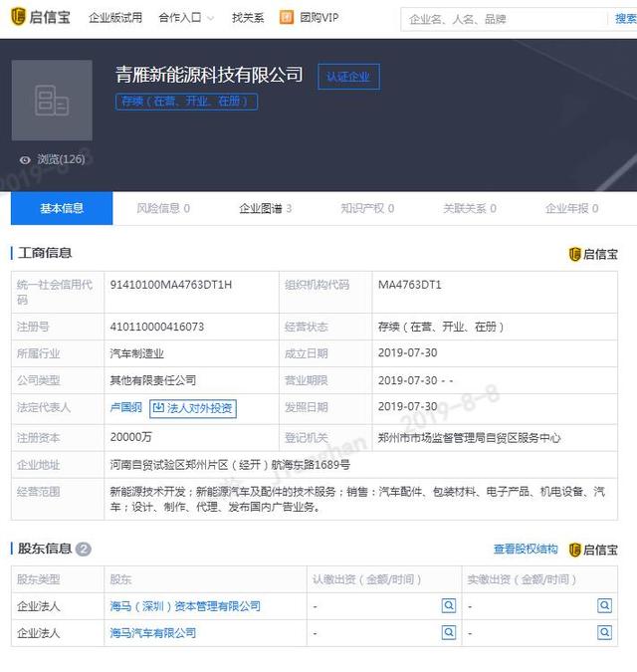This screenshot has width=637, height=672.
Task: Open 找关系 in top navigation
Action: 248,18
